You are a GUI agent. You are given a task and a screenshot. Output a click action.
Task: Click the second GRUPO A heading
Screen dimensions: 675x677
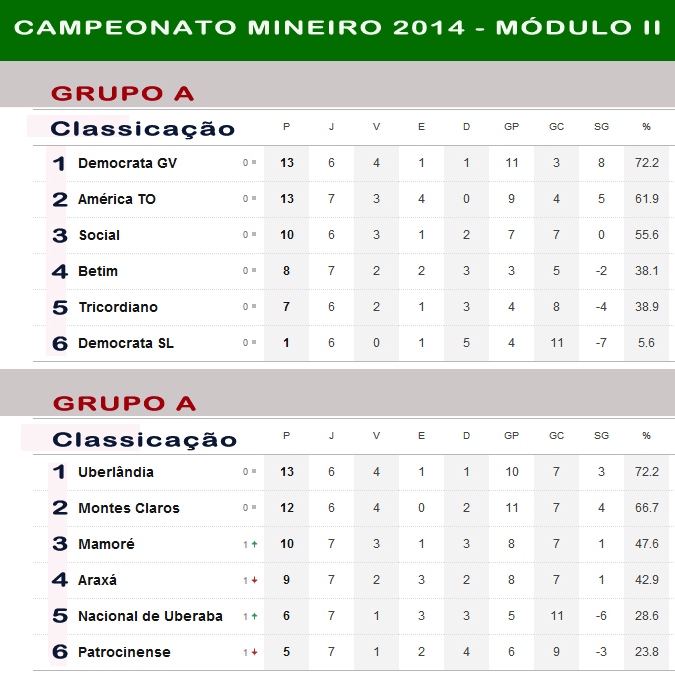tap(124, 403)
